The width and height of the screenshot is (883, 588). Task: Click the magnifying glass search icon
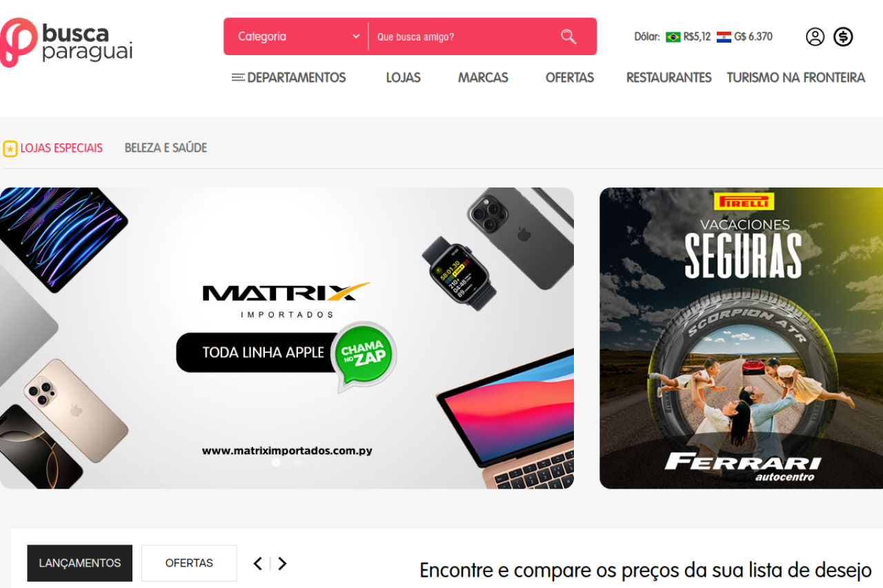click(568, 37)
